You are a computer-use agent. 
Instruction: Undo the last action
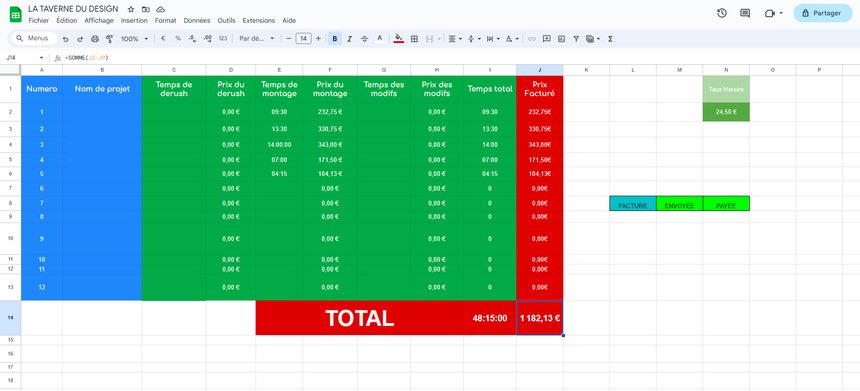66,39
